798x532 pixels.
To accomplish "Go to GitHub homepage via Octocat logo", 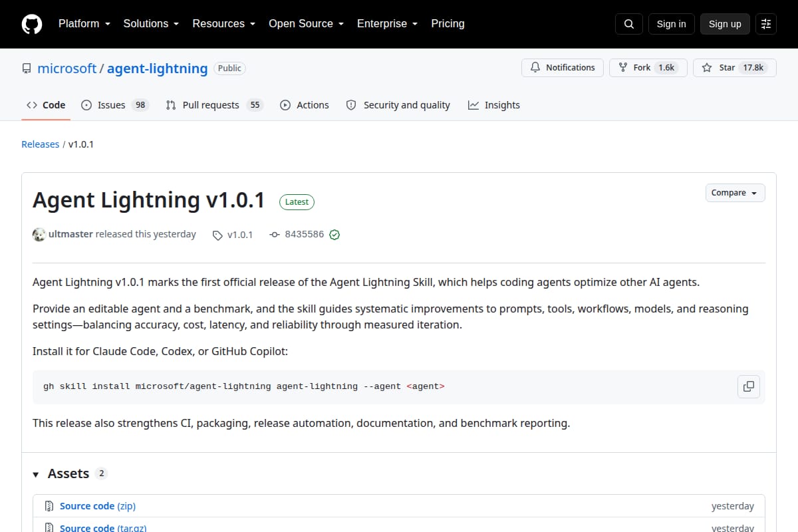I will tap(32, 24).
